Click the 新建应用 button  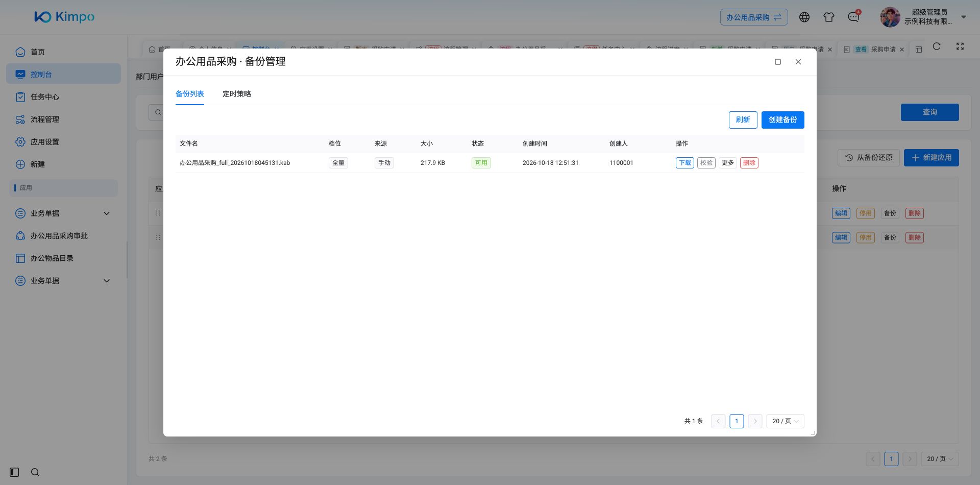click(x=931, y=158)
